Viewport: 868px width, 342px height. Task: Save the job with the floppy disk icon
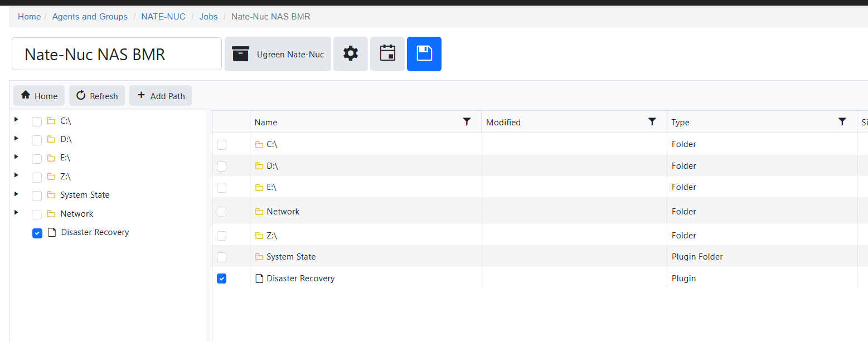point(424,54)
